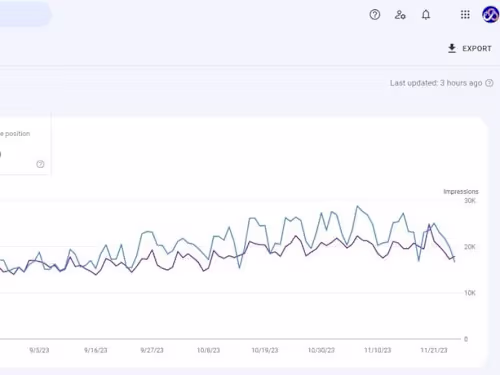This screenshot has width=500, height=375.
Task: Select the 10/8/23 date on chart axis
Action: [208, 350]
